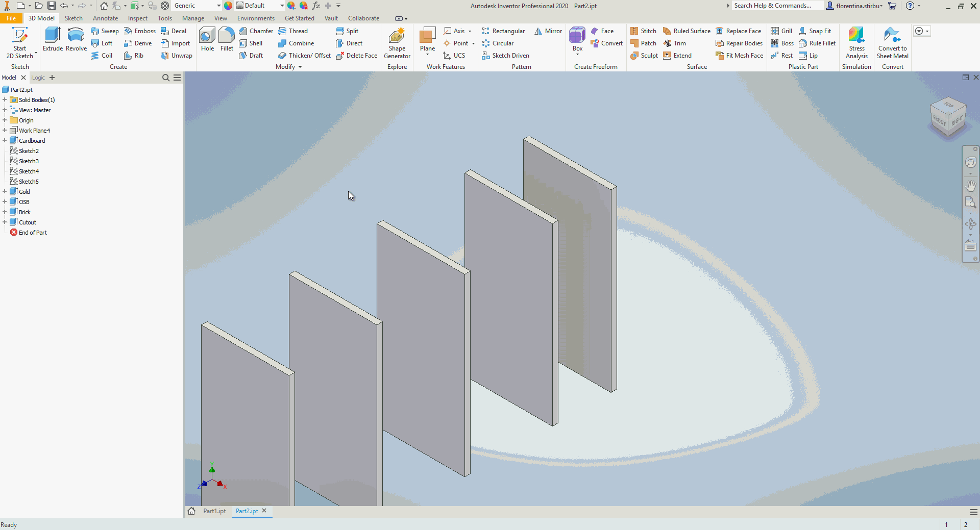The width and height of the screenshot is (980, 530).
Task: Go to the Home view
Action: point(104,6)
